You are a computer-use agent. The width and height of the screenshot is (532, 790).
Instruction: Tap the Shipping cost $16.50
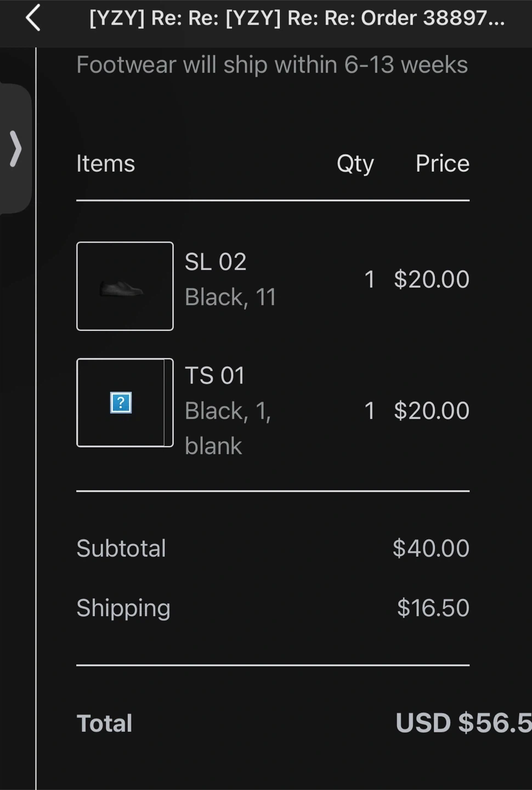[x=433, y=608]
